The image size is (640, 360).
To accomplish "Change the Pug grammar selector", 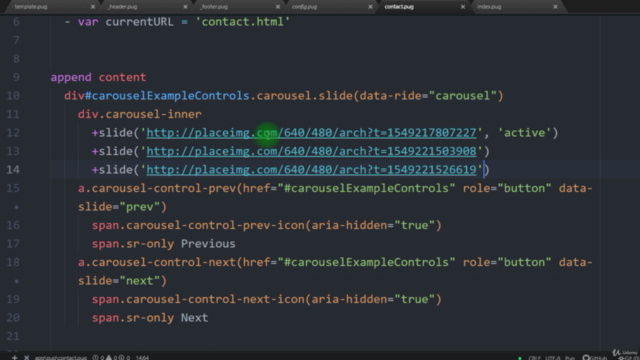I will pyautogui.click(x=570, y=358).
